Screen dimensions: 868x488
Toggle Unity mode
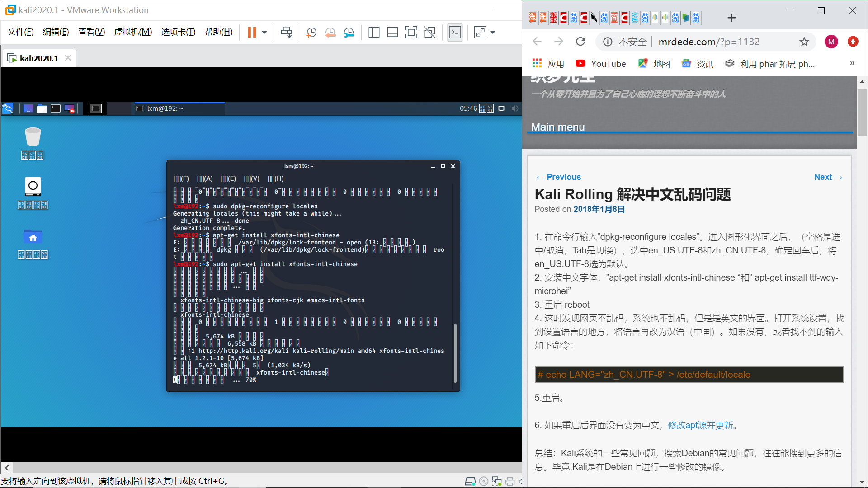point(429,32)
